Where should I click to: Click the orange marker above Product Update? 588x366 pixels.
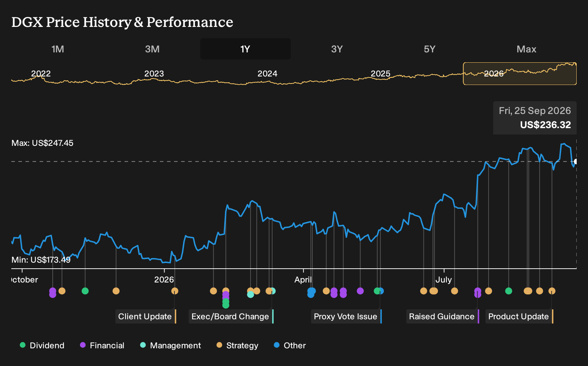pos(552,291)
